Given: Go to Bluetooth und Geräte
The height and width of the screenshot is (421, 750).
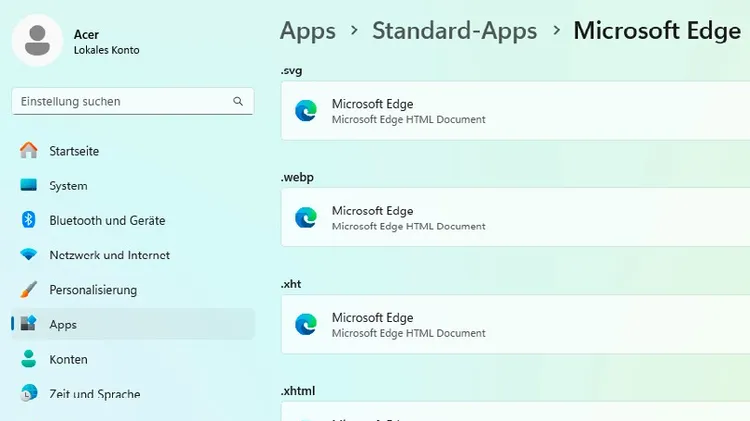Looking at the screenshot, I should point(133,220).
